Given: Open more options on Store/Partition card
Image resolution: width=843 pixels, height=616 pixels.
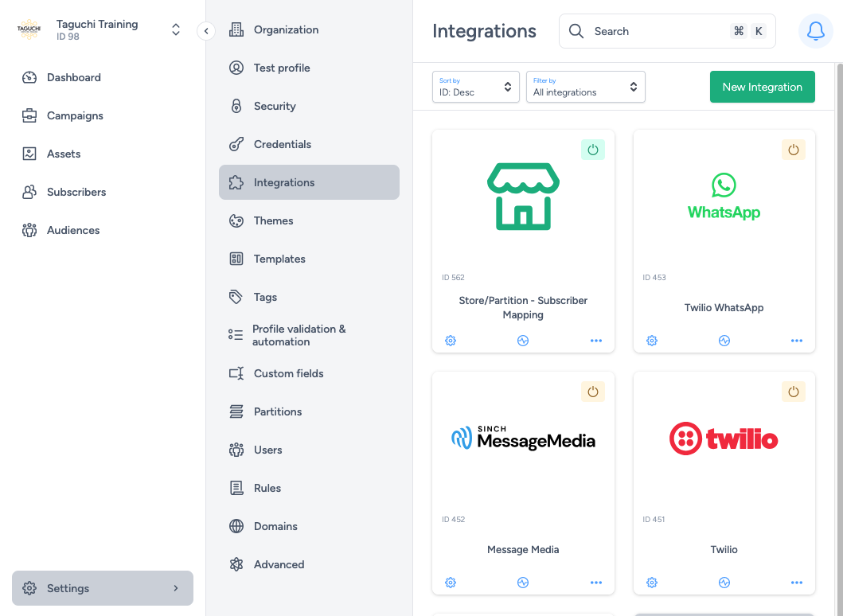Looking at the screenshot, I should pyautogui.click(x=595, y=341).
